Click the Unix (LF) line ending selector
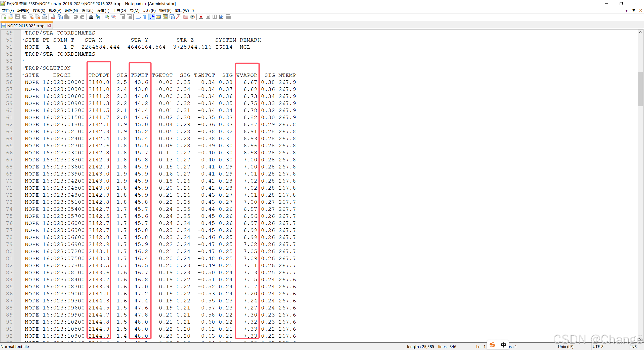The width and height of the screenshot is (644, 350). (x=566, y=346)
